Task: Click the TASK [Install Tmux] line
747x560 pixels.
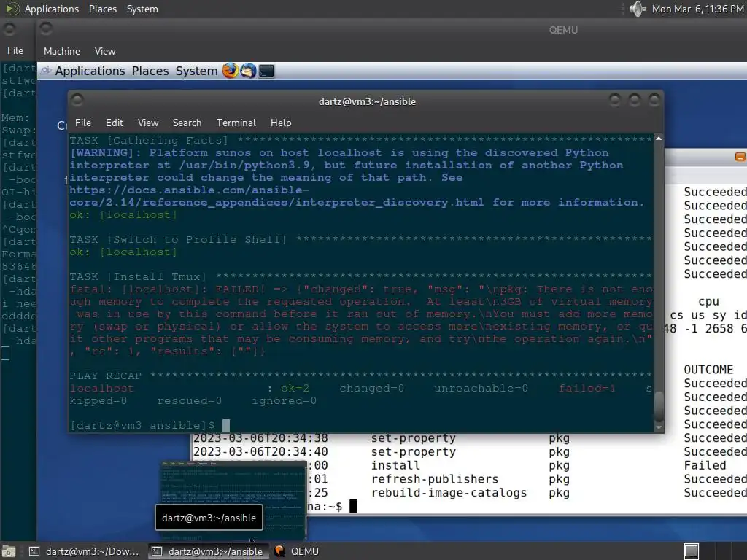Action: pyautogui.click(x=360, y=276)
